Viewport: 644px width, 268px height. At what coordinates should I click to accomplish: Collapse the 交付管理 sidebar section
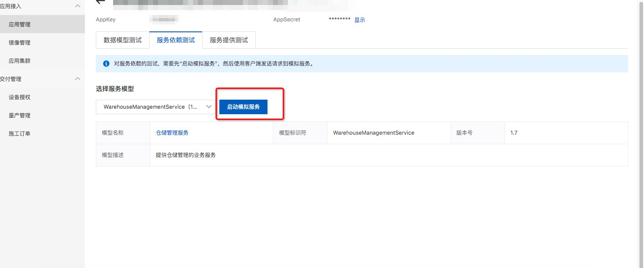click(77, 79)
